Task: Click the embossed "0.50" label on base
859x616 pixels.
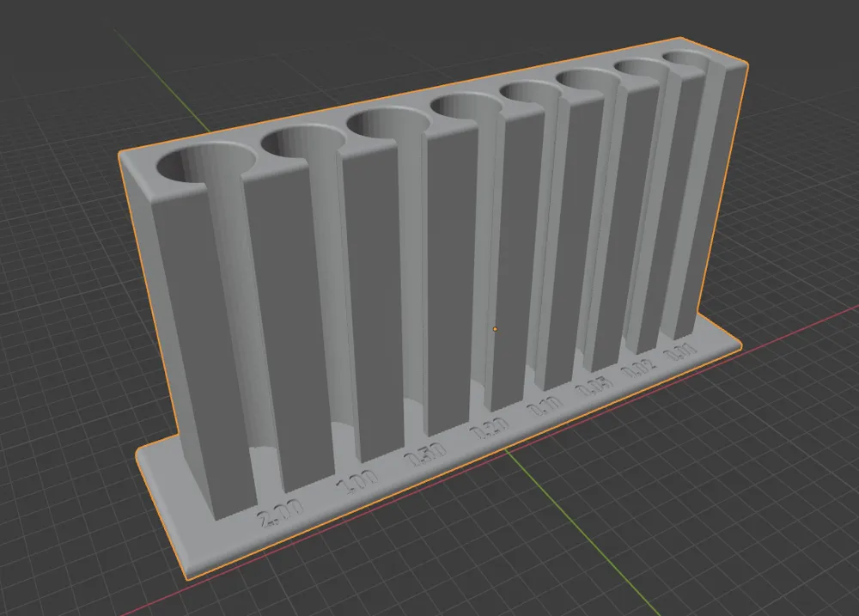Action: (425, 454)
